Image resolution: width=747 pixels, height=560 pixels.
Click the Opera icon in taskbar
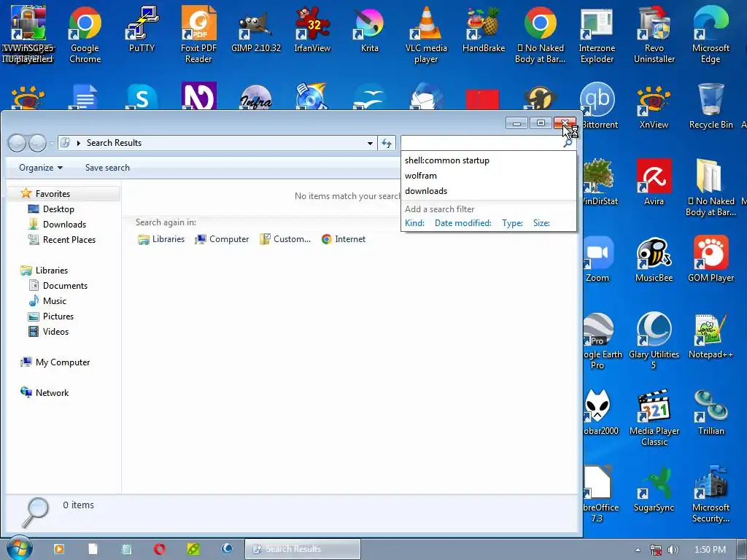click(159, 549)
